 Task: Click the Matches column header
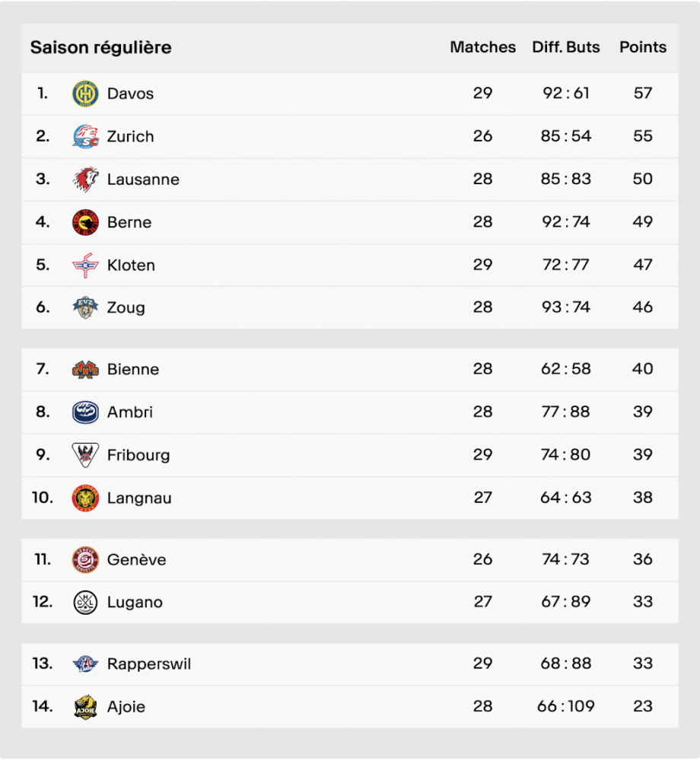(x=482, y=47)
